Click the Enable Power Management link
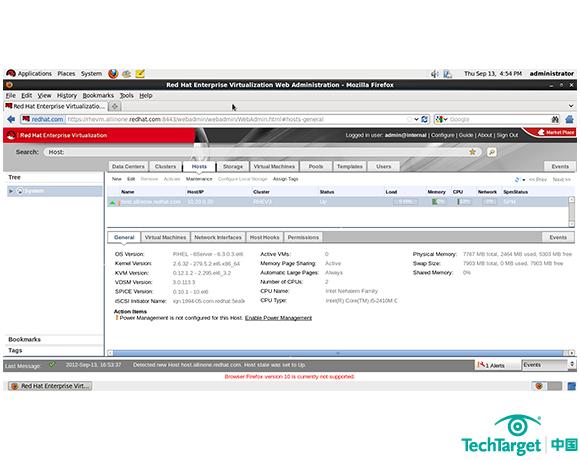 click(279, 318)
